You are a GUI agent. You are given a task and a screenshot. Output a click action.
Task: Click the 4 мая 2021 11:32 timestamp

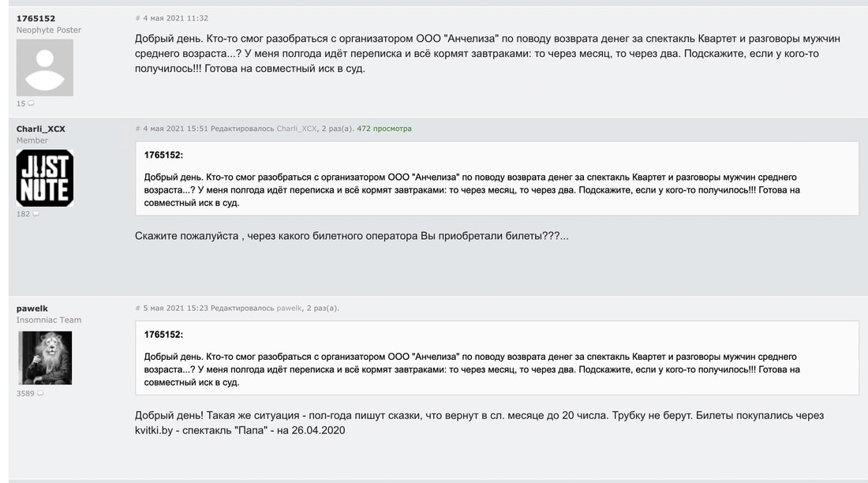click(176, 18)
